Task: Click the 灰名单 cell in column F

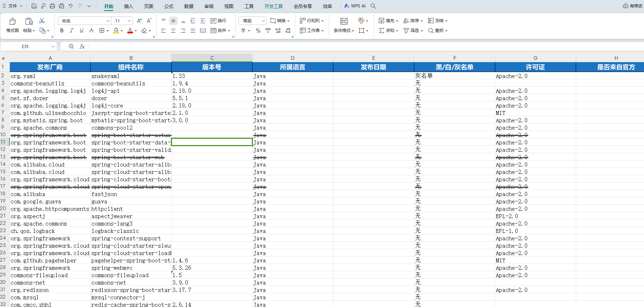Action: click(454, 76)
